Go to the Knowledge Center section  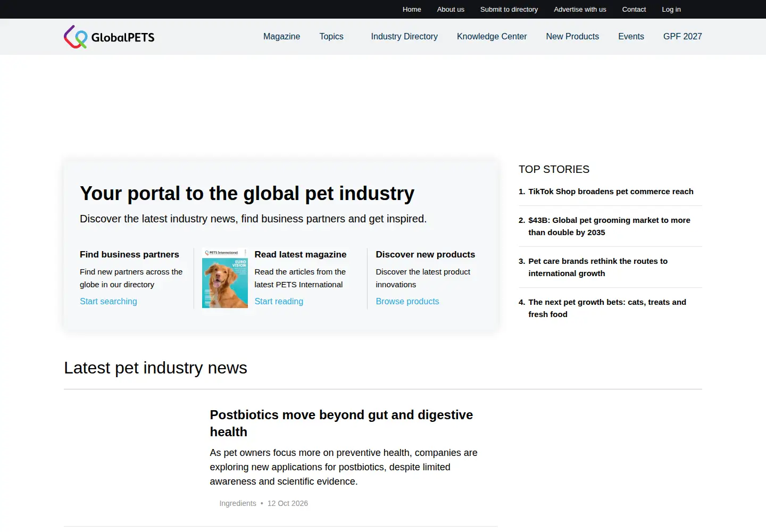(492, 37)
